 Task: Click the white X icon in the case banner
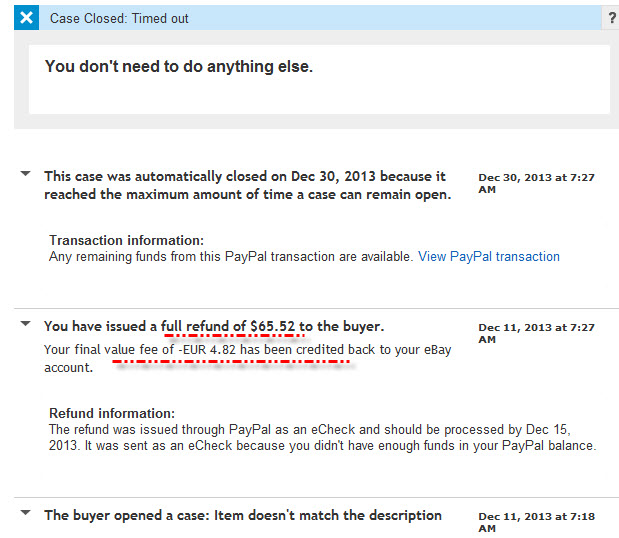tap(26, 18)
